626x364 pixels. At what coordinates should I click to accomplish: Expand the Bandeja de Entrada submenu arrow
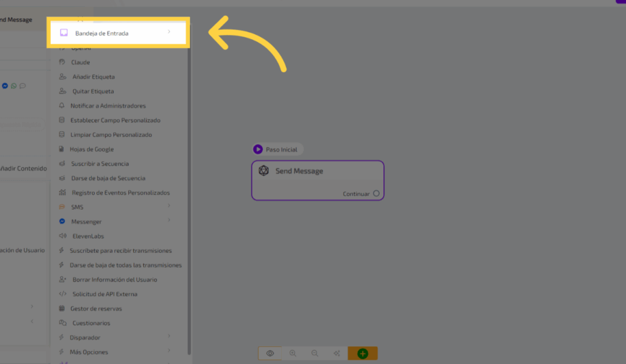pyautogui.click(x=169, y=32)
